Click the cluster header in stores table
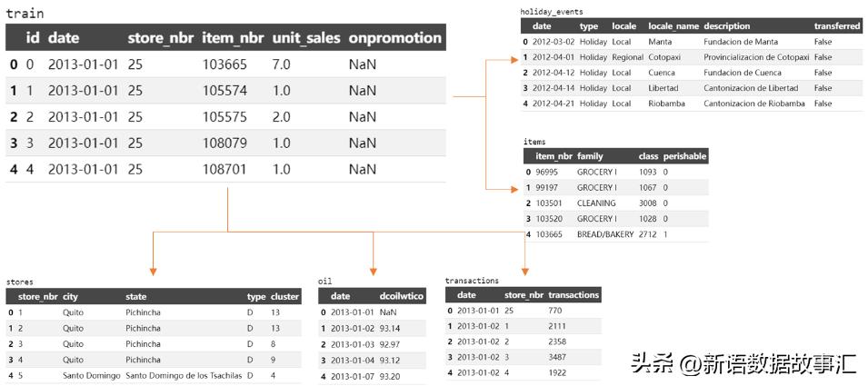The image size is (868, 386). click(284, 296)
